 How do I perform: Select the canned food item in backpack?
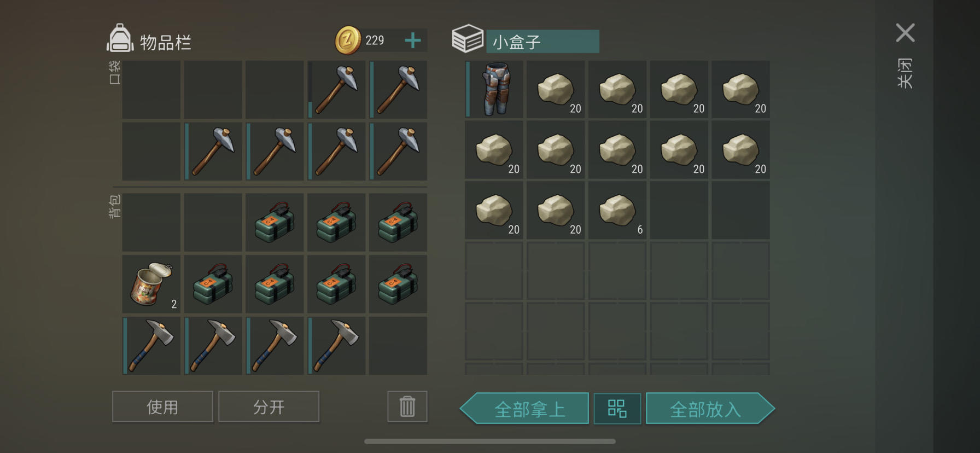(x=151, y=284)
